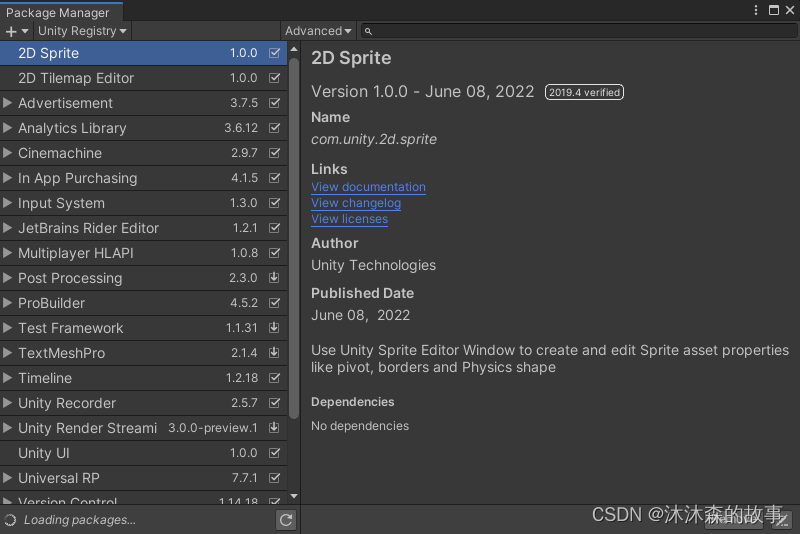Image resolution: width=800 pixels, height=534 pixels.
Task: Expand the JetBrains Rider Editor entry
Action: tap(7, 227)
